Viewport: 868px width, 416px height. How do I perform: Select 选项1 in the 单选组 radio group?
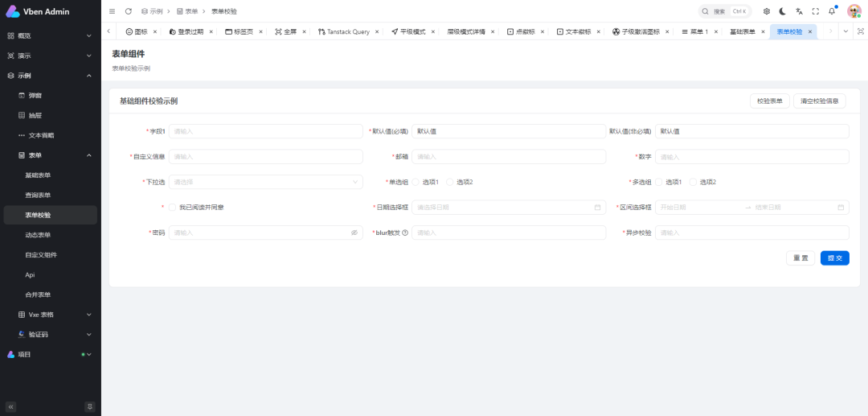[416, 182]
